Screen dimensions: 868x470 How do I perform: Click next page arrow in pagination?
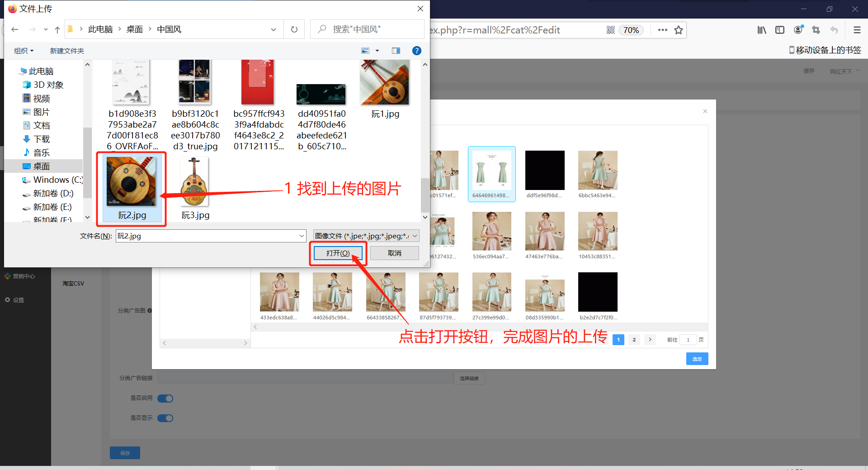(650, 340)
